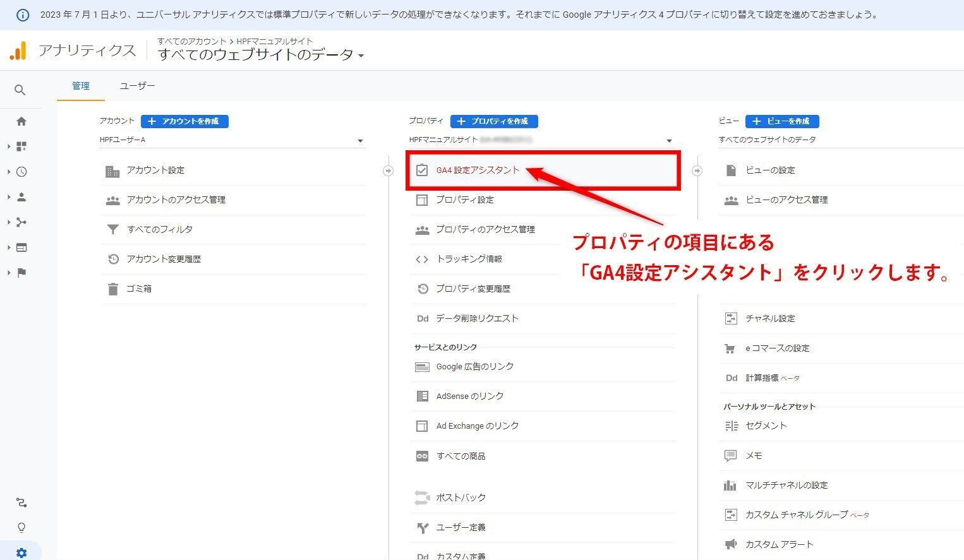Open Behavior reports window icon
Screen dimensions: 964x560
pyautogui.click(x=21, y=247)
